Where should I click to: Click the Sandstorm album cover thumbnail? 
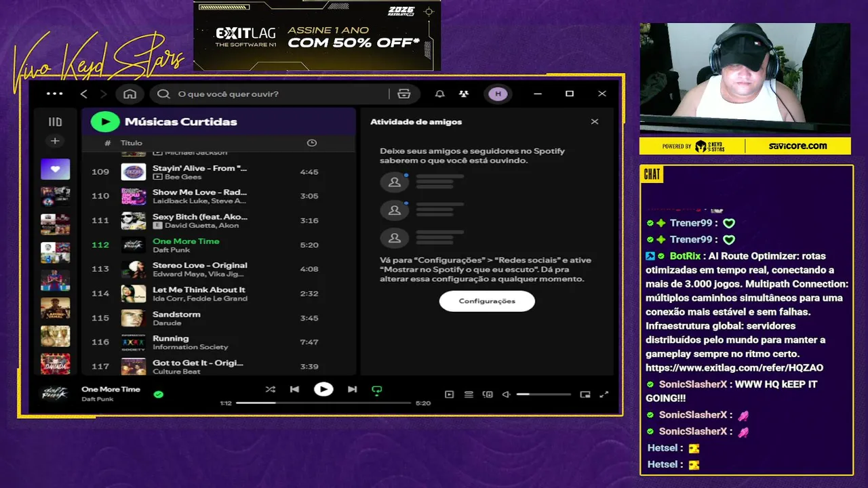click(134, 318)
